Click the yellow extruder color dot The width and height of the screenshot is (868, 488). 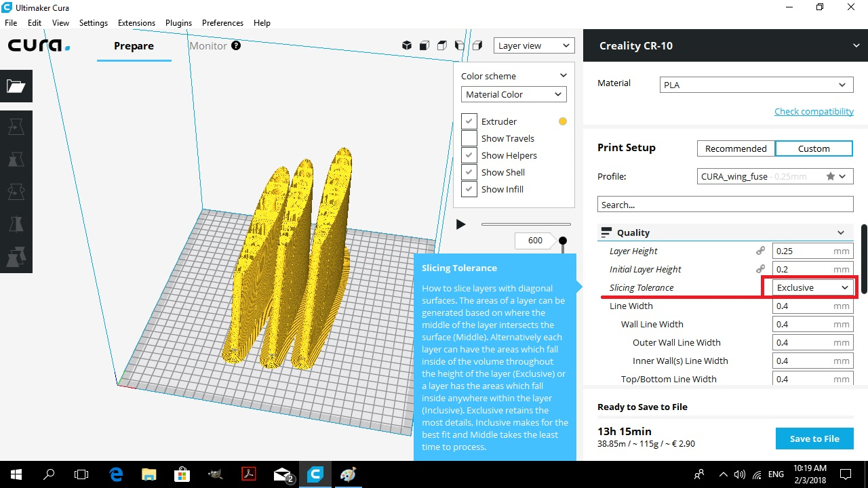563,121
